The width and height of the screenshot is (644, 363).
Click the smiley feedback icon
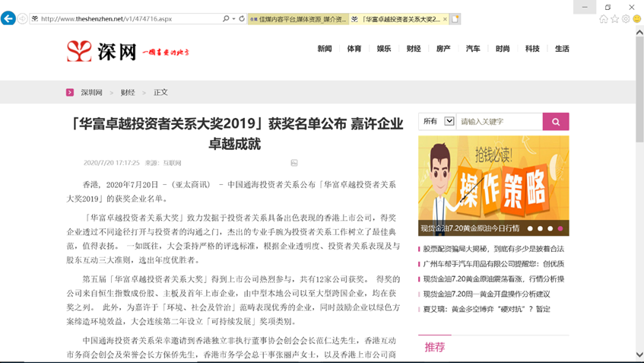coord(637,19)
